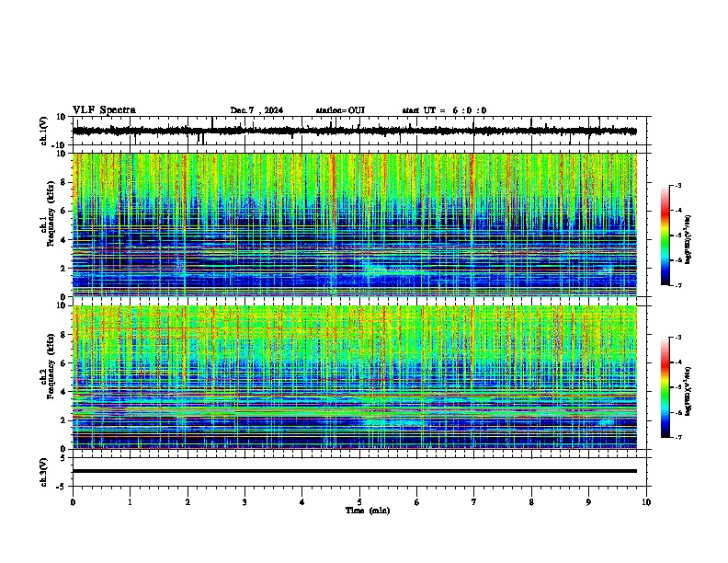The image size is (728, 563).
Task: Click the ch.1 PSD color bar
Action: [x=665, y=235]
